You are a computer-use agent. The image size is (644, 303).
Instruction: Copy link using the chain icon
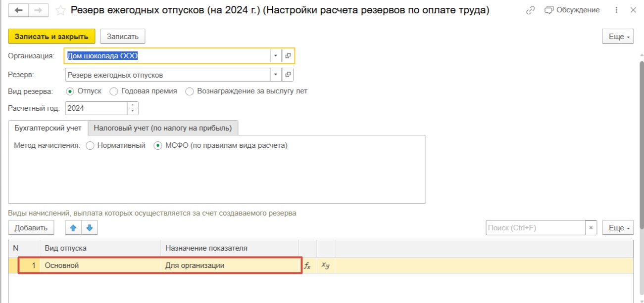coord(531,10)
